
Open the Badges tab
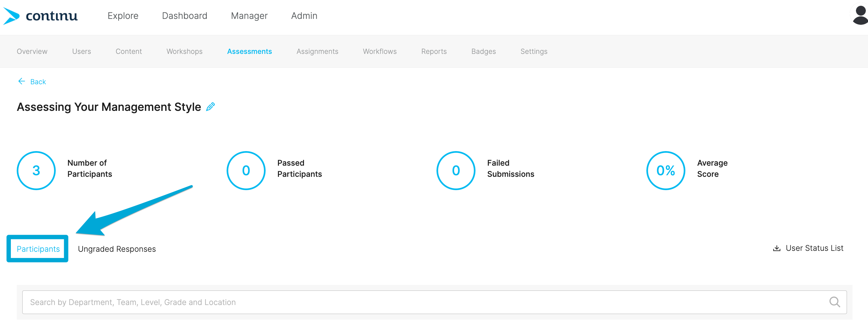[x=484, y=52]
